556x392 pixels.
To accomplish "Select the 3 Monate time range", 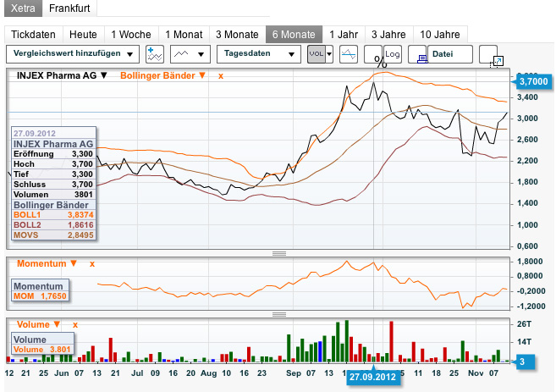I will (x=237, y=35).
